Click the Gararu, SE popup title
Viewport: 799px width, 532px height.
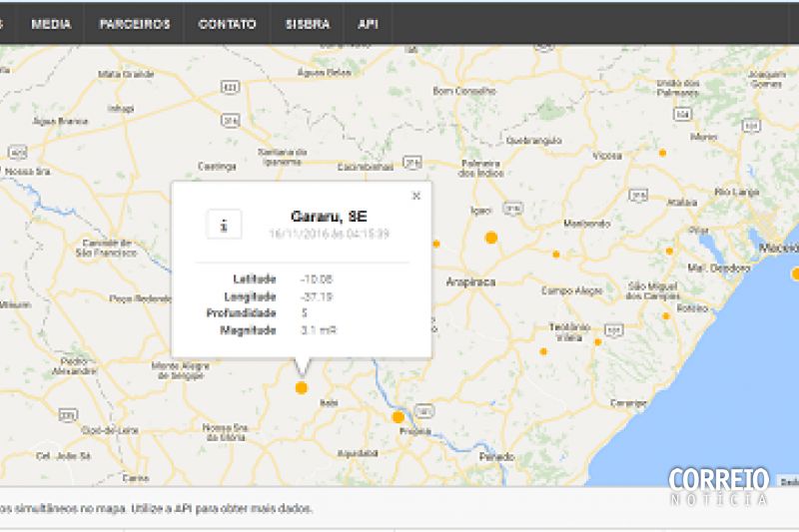(329, 217)
